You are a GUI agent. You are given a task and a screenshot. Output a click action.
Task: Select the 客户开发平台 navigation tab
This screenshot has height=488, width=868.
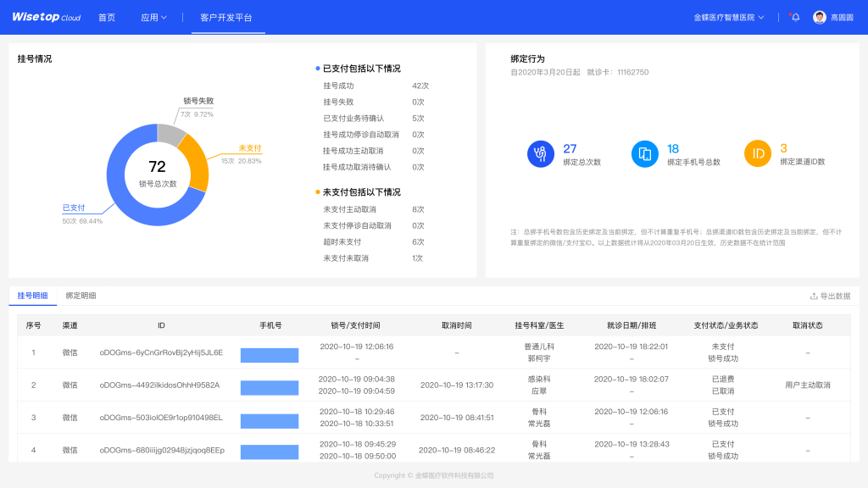pyautogui.click(x=225, y=17)
